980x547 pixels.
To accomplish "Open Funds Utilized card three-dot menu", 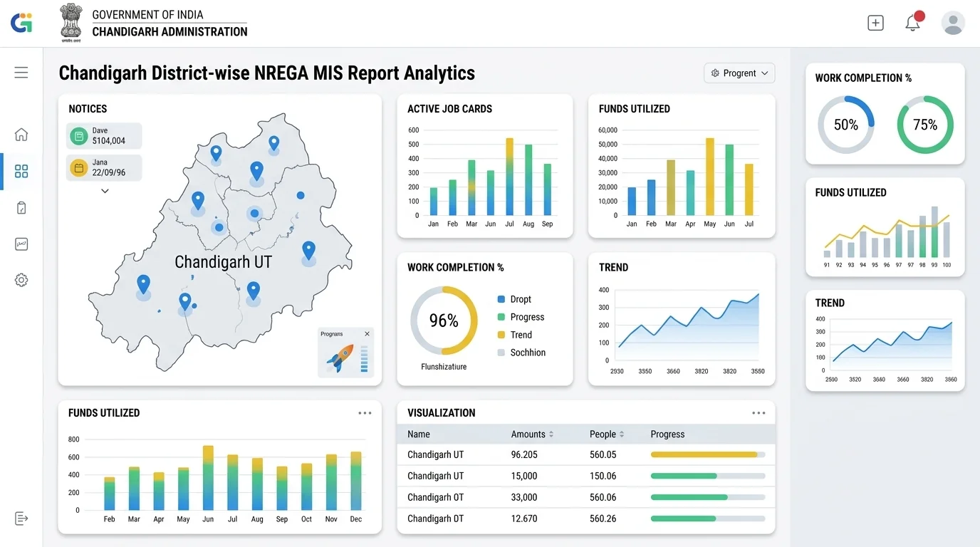I will [x=365, y=413].
